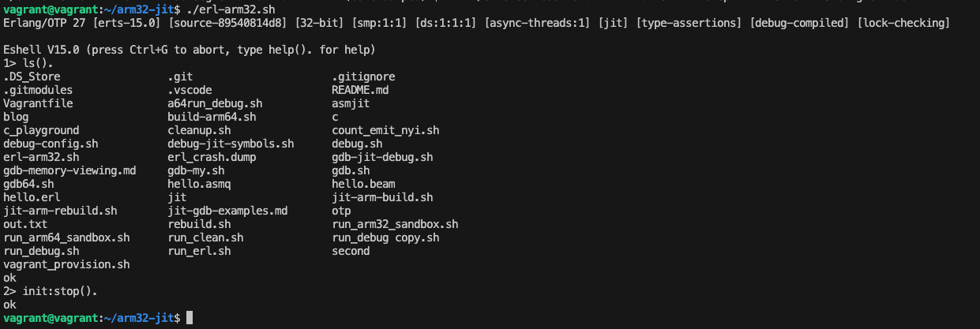
Task: Click the run_arm32_sandbox.sh entry
Action: tap(395, 224)
